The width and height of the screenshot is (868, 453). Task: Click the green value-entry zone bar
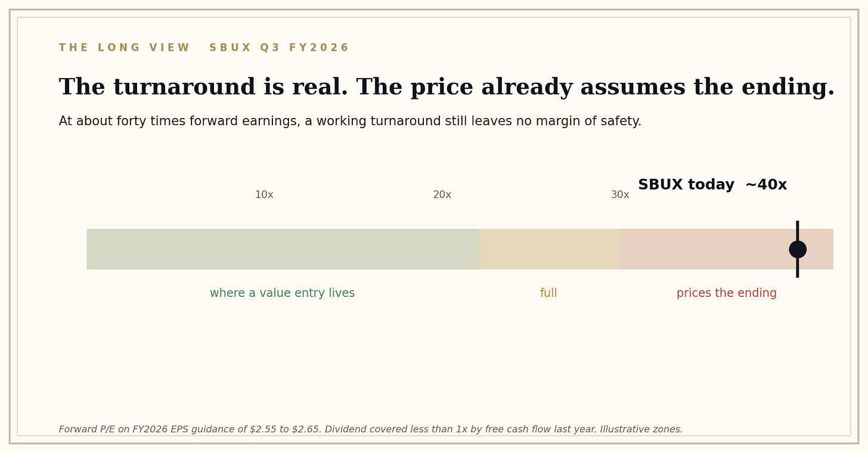[282, 249]
